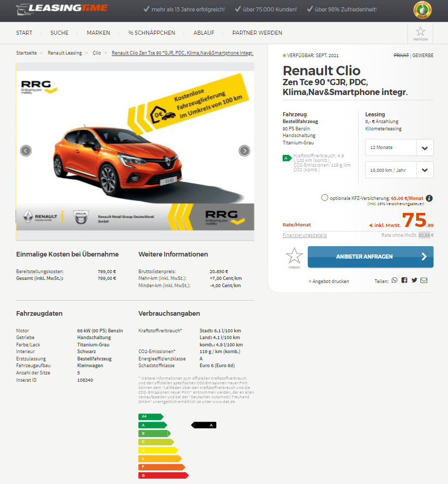Open the SUCHE menu item

pos(59,33)
